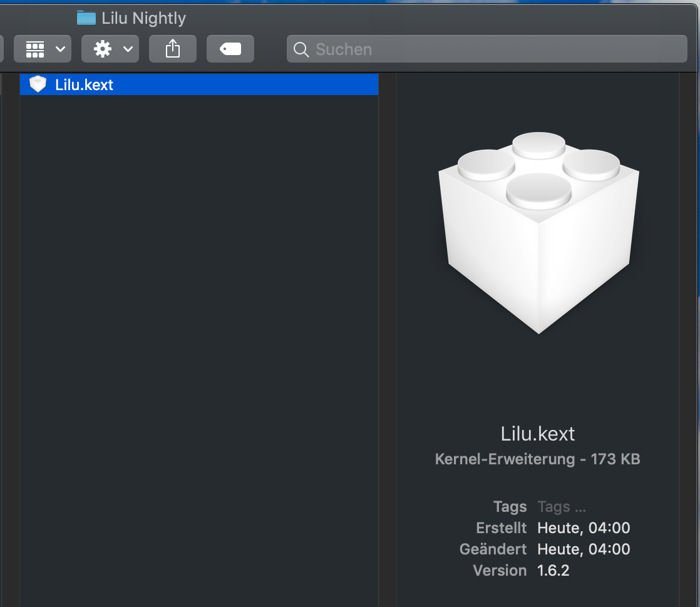Image resolution: width=700 pixels, height=607 pixels.
Task: Open the gear action menu
Action: pyautogui.click(x=110, y=49)
